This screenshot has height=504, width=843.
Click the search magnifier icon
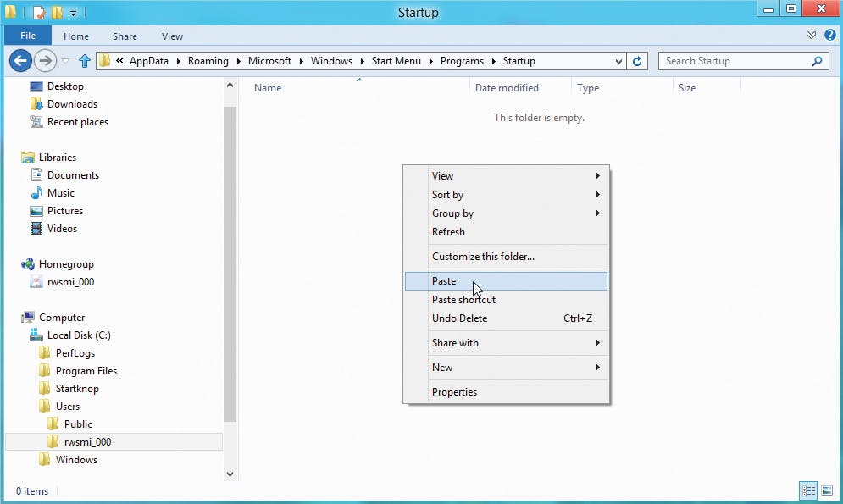[x=817, y=61]
